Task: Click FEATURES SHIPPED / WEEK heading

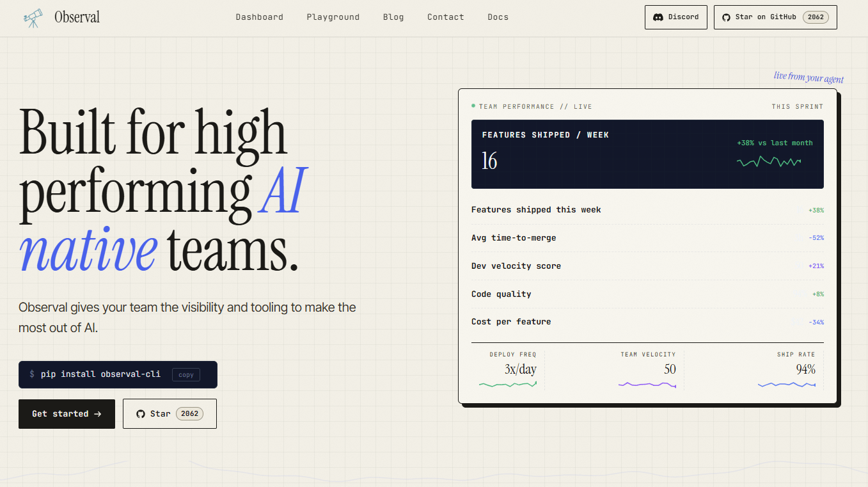Action: coord(545,135)
